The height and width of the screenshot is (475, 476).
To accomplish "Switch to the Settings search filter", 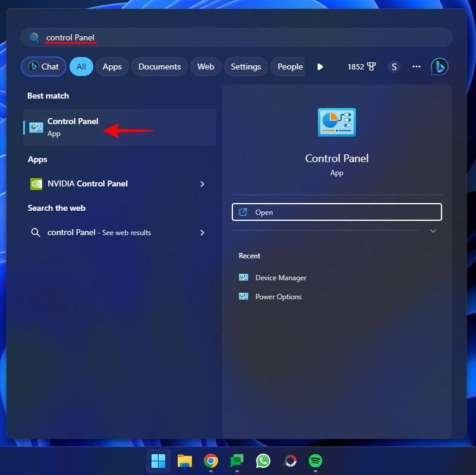I will (x=245, y=66).
